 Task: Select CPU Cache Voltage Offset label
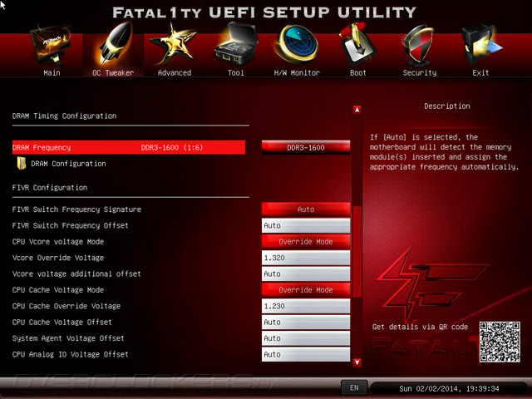62,322
